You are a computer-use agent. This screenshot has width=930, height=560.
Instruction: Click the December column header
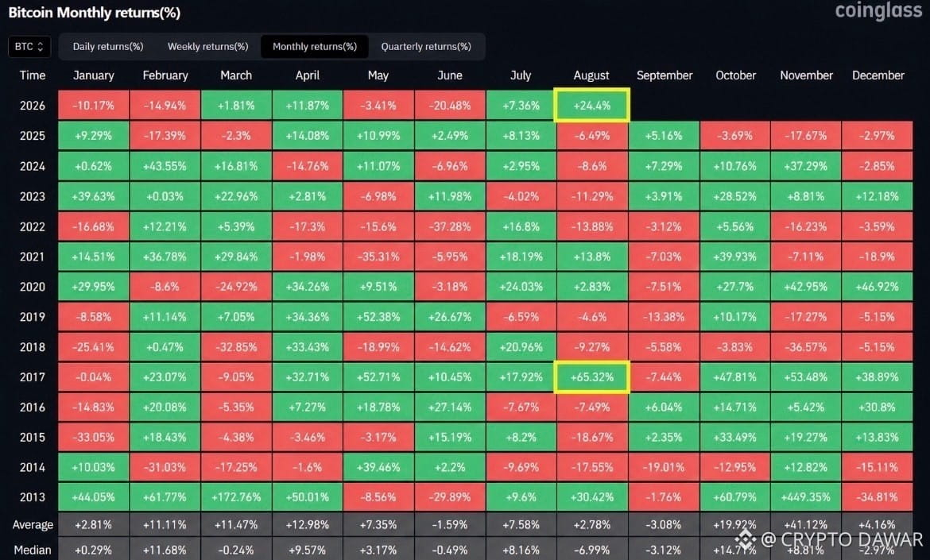coord(878,75)
